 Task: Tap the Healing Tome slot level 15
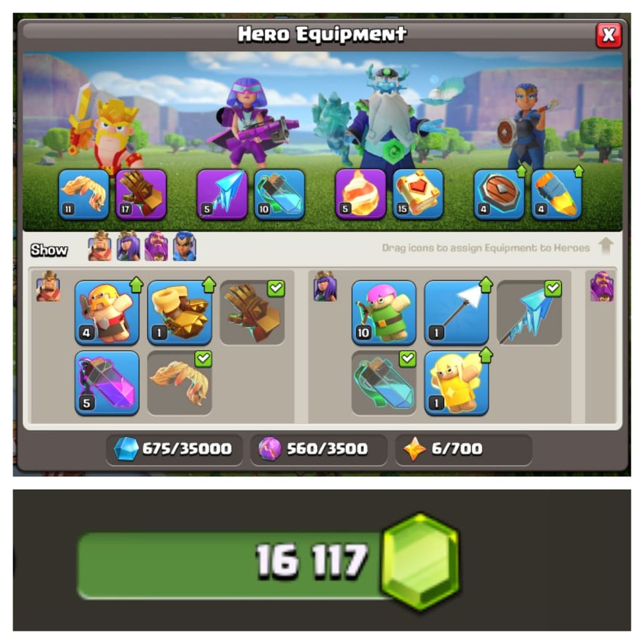(x=418, y=194)
